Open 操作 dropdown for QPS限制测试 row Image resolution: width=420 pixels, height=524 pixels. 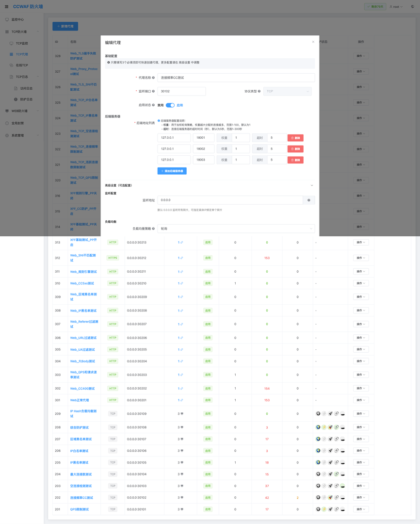pos(361,509)
